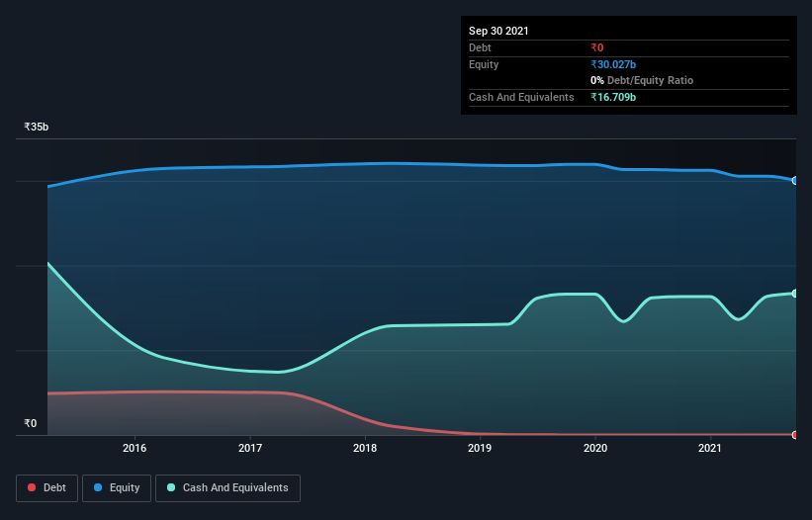Select the Equity data point marker
The height and width of the screenshot is (520, 812).
click(795, 181)
